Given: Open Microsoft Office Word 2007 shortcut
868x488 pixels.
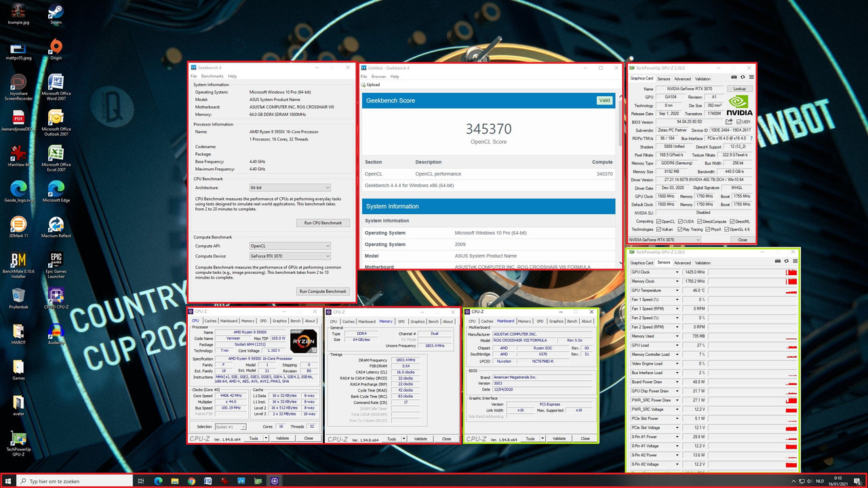Looking at the screenshot, I should [56, 87].
